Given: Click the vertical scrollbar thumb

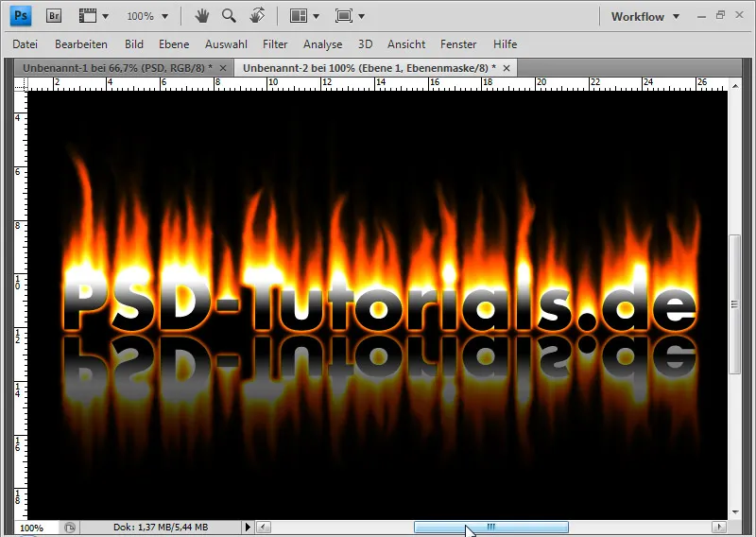Looking at the screenshot, I should [x=735, y=304].
